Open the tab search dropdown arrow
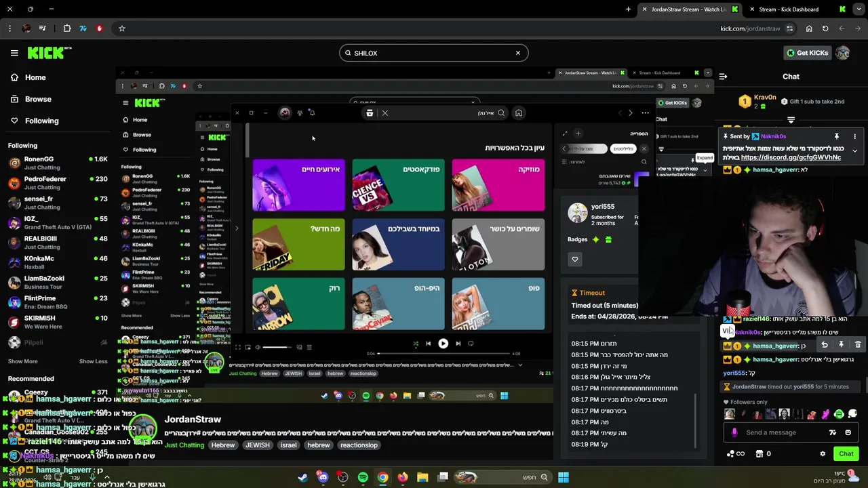The image size is (868, 488). 860,9
